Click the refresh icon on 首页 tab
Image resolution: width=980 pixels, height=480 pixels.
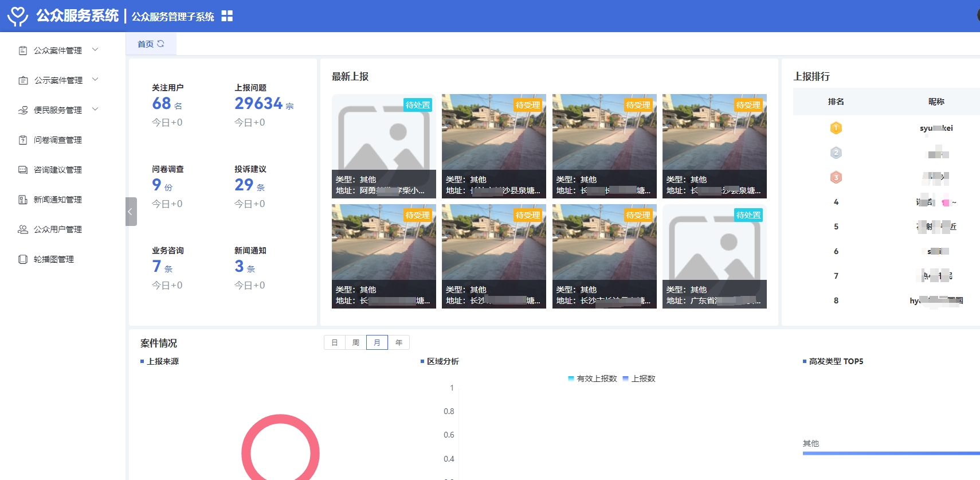click(x=161, y=44)
